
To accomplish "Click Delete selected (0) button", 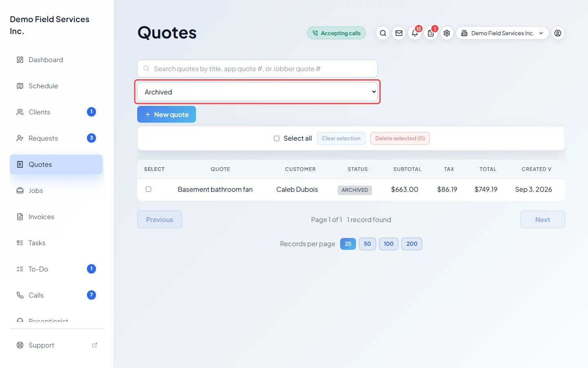I will point(400,139).
